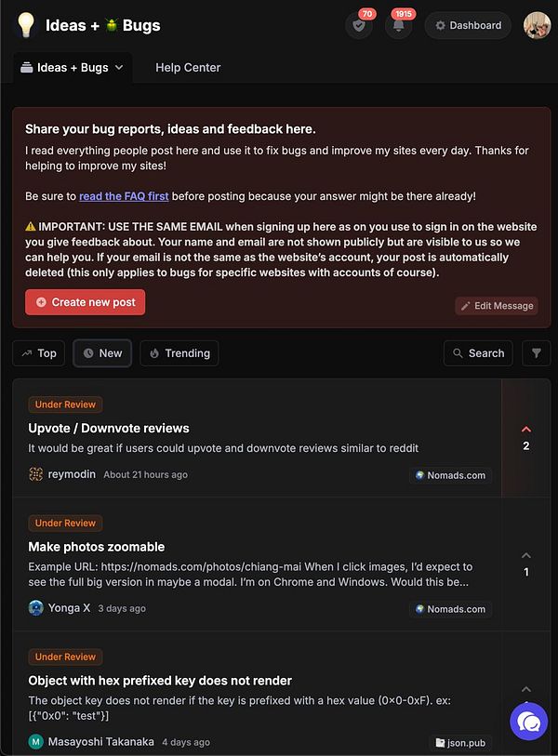Open the read the FAQ first link
Image resolution: width=558 pixels, height=756 pixels.
click(124, 196)
